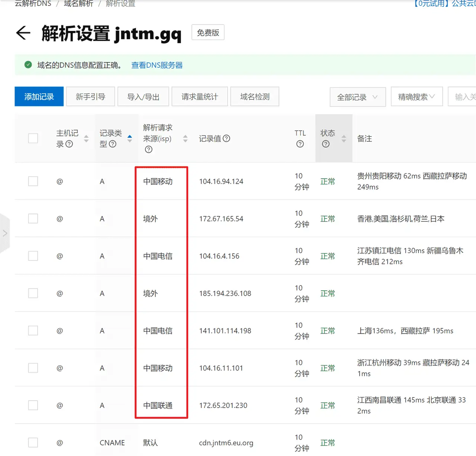This screenshot has height=456, width=476.
Task: Click the 添加记录 button
Action: tap(39, 97)
